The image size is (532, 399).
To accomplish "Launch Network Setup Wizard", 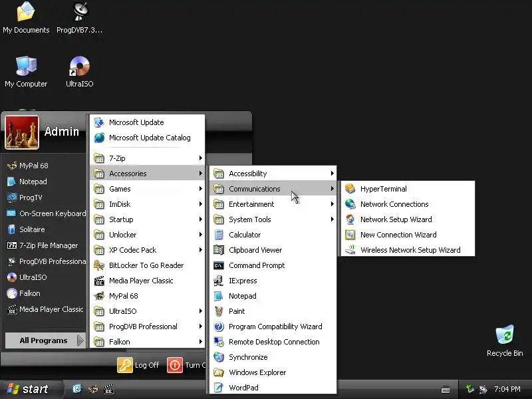I will point(408,219).
